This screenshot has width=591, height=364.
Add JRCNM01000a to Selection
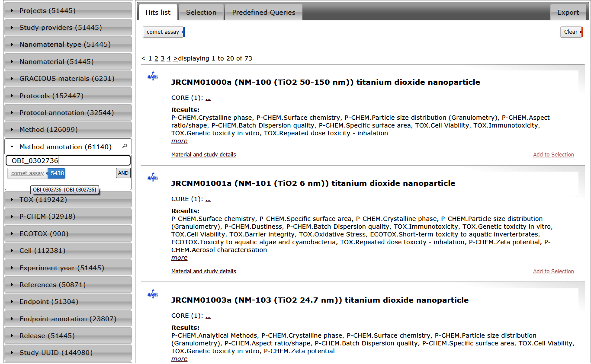click(553, 155)
